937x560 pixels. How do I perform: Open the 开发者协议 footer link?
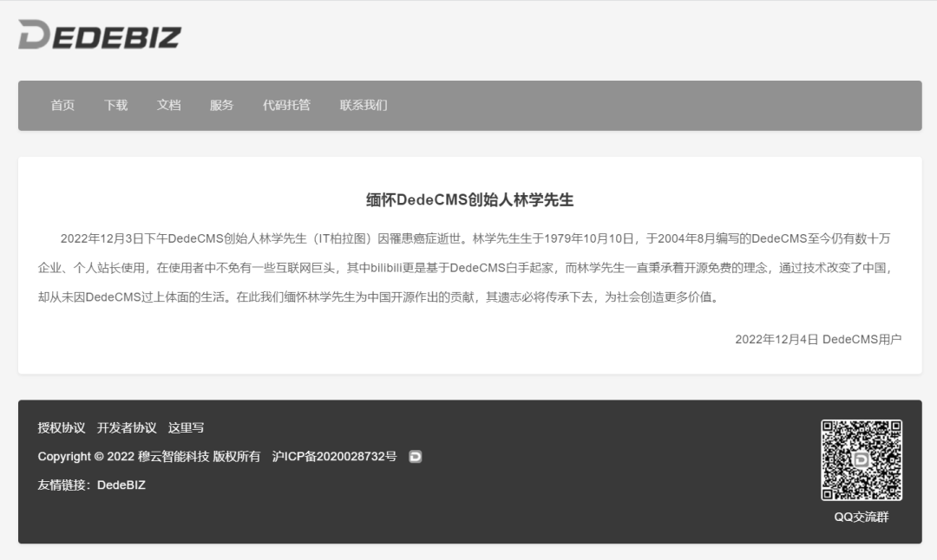coord(127,427)
